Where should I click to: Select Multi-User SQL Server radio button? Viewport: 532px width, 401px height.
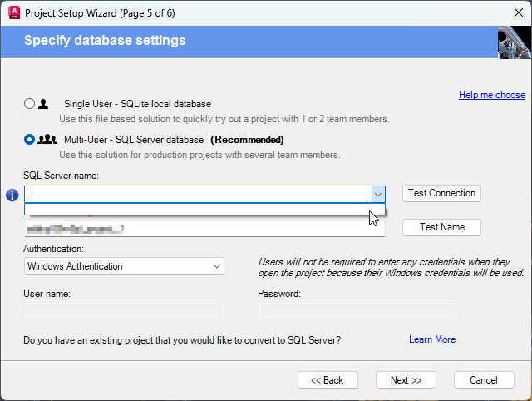click(x=30, y=140)
